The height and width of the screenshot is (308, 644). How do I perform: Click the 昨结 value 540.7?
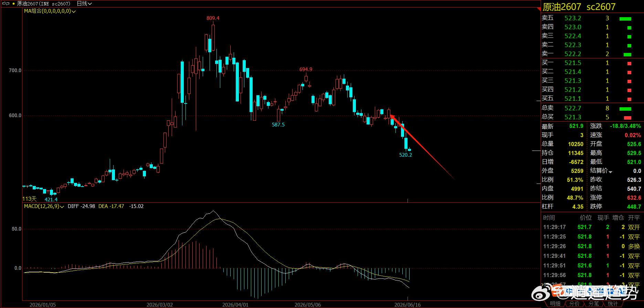point(634,189)
